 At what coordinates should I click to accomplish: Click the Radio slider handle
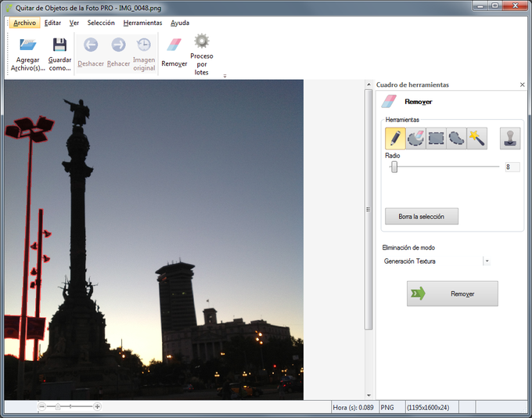click(x=394, y=167)
